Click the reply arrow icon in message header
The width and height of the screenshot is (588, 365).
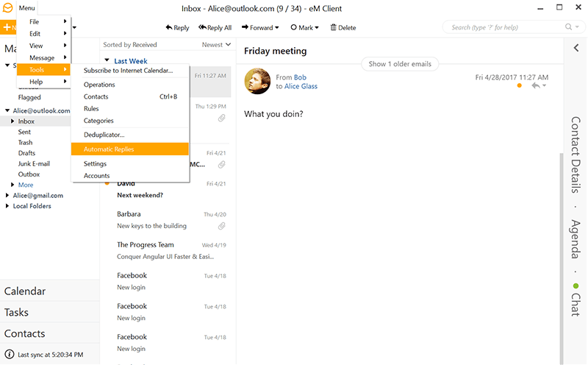[x=536, y=85]
